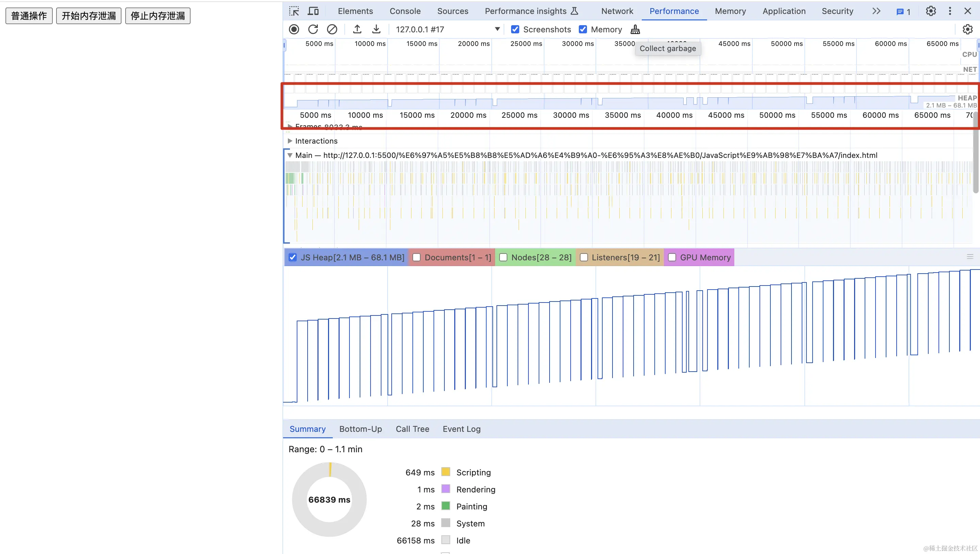Uncheck the Screenshots checkbox
980x554 pixels.
point(515,29)
